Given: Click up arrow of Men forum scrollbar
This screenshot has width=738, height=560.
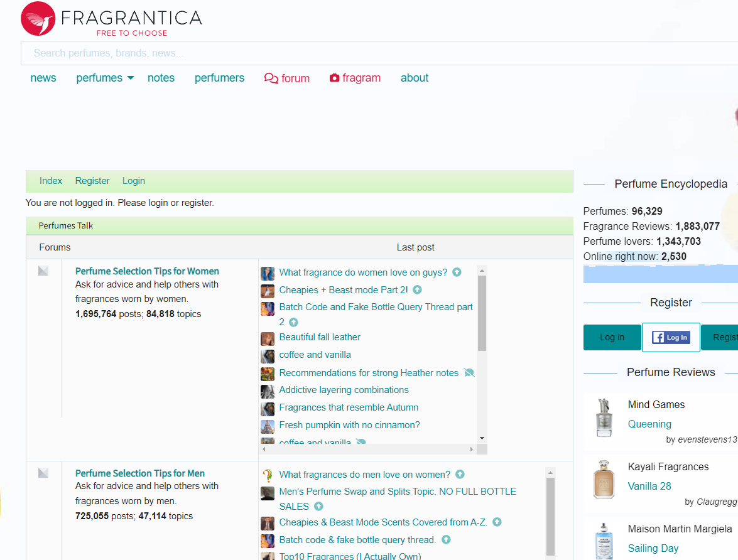Looking at the screenshot, I should pyautogui.click(x=550, y=473).
